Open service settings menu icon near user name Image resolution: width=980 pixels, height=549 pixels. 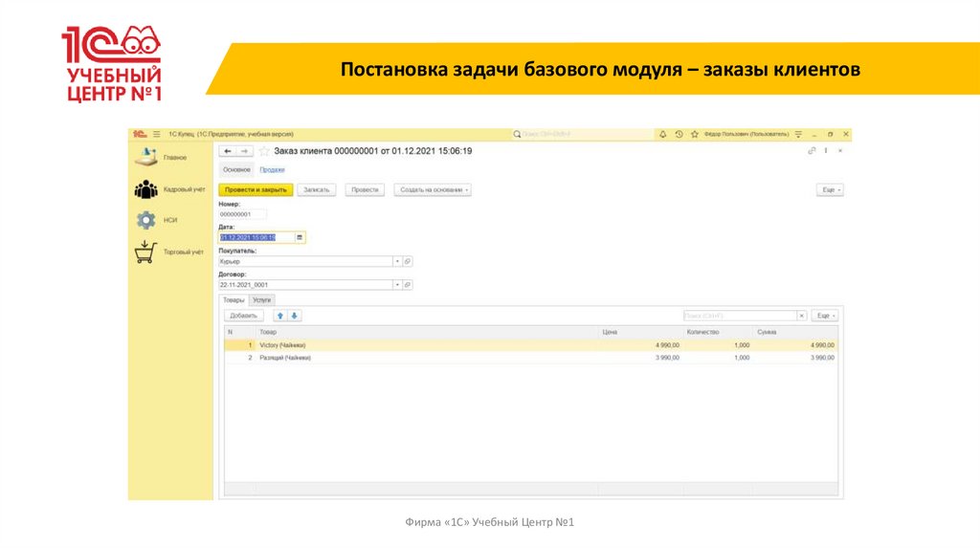tap(798, 134)
